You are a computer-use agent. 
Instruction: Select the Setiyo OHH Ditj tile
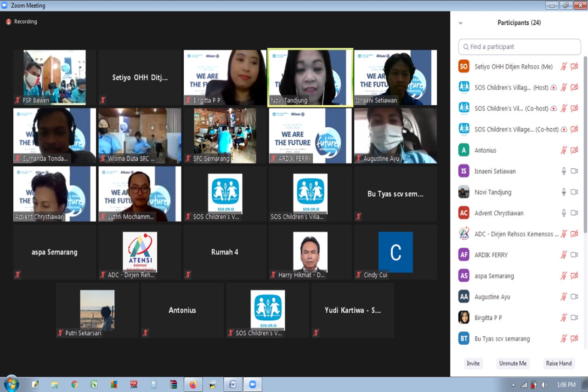point(140,78)
